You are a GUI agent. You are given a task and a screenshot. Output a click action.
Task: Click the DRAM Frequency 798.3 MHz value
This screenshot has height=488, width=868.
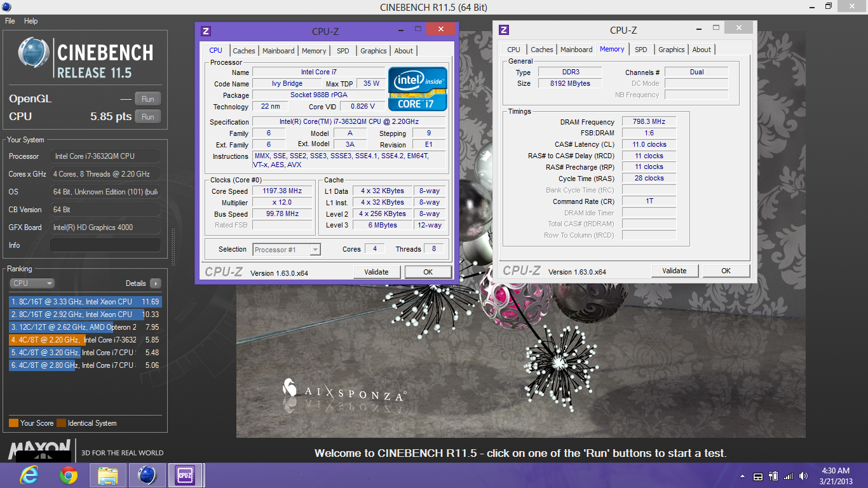(x=649, y=122)
